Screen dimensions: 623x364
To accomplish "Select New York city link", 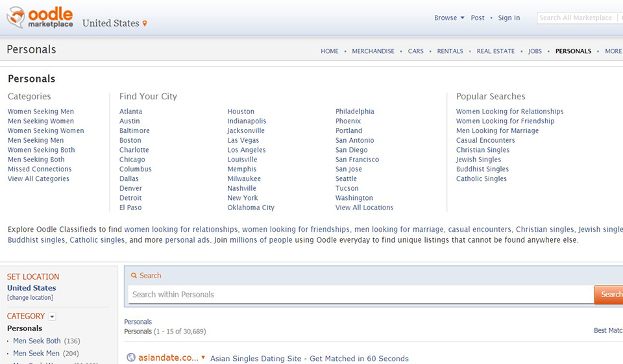I will click(242, 198).
